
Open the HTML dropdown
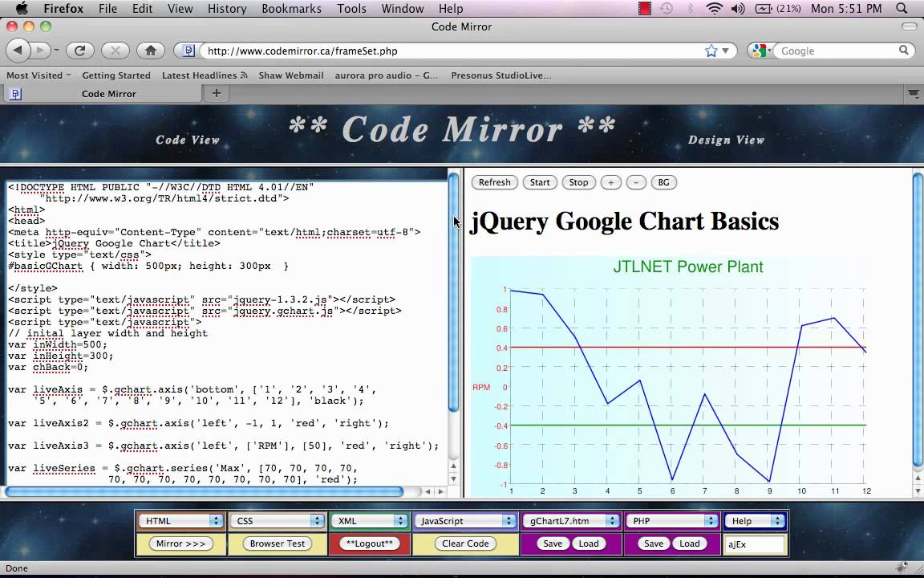tap(180, 521)
